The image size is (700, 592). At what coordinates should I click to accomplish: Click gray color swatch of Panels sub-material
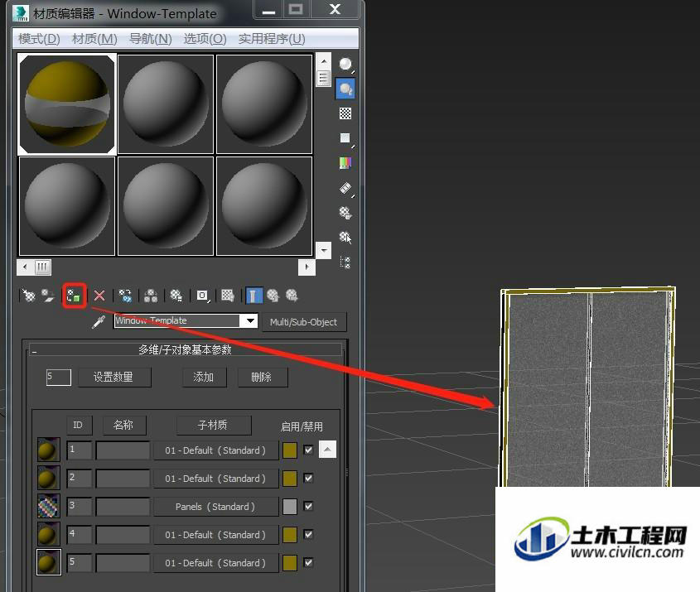tap(290, 507)
